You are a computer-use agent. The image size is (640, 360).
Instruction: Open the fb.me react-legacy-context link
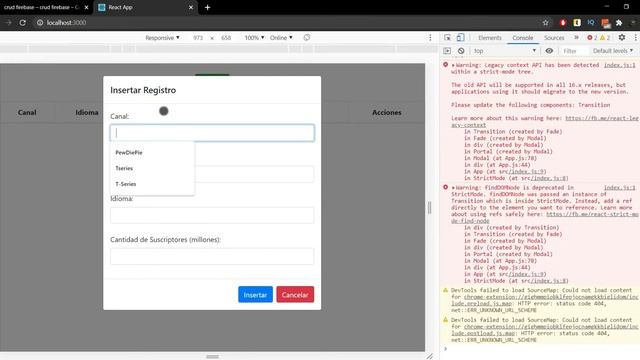pyautogui.click(x=602, y=118)
